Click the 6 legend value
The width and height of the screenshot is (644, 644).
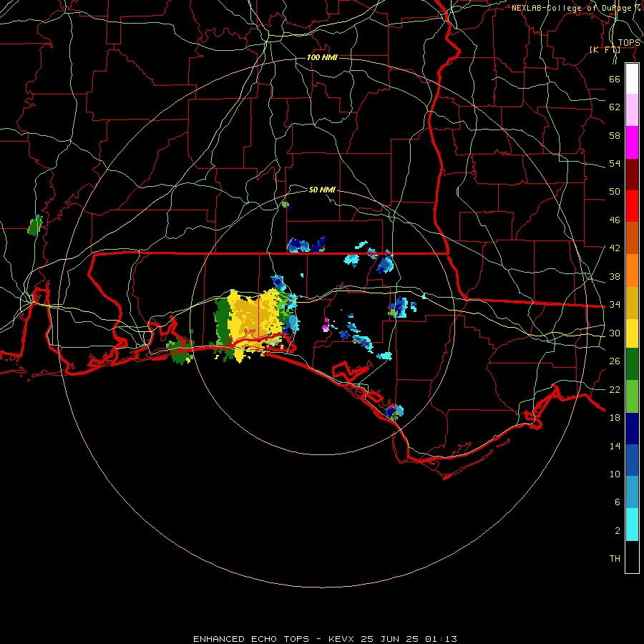click(x=618, y=502)
